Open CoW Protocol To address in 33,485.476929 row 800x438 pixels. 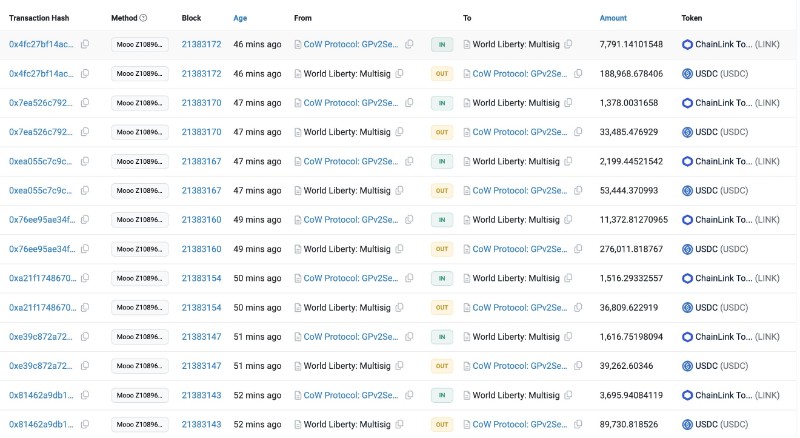(x=520, y=132)
